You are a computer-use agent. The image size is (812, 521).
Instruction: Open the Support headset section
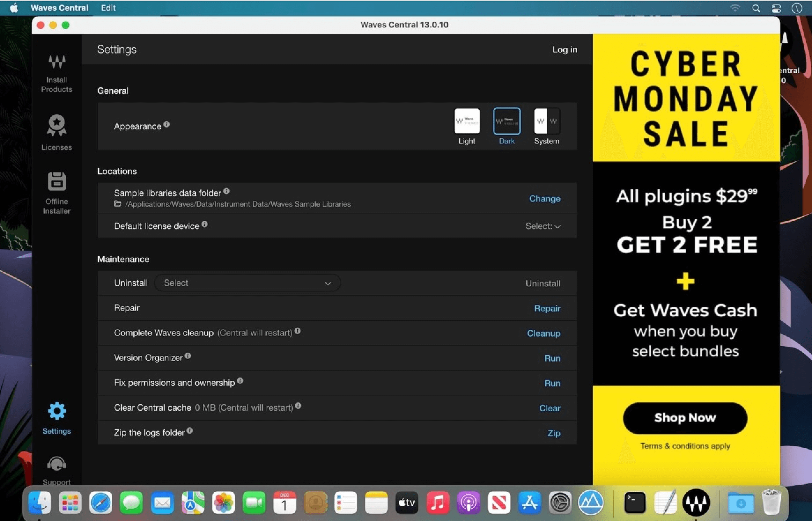coord(56,470)
